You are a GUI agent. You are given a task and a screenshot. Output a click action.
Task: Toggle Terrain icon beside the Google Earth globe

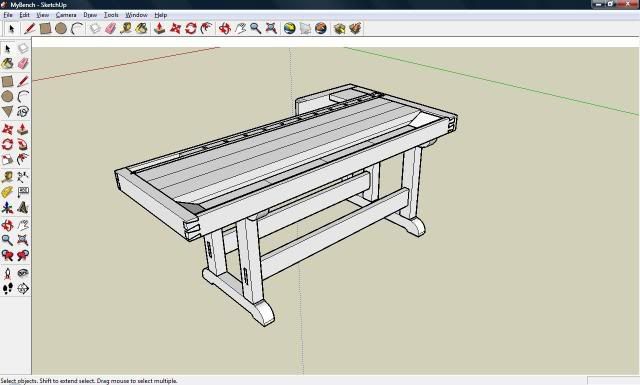point(305,29)
